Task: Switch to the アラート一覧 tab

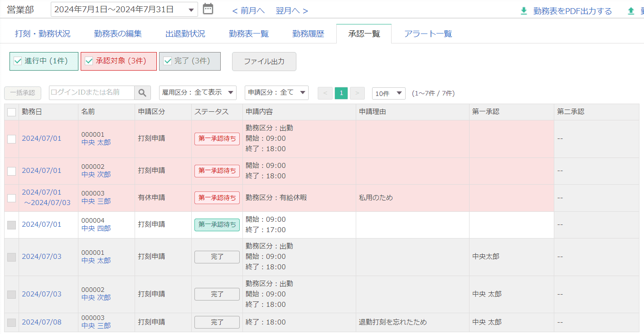Action: click(x=428, y=34)
